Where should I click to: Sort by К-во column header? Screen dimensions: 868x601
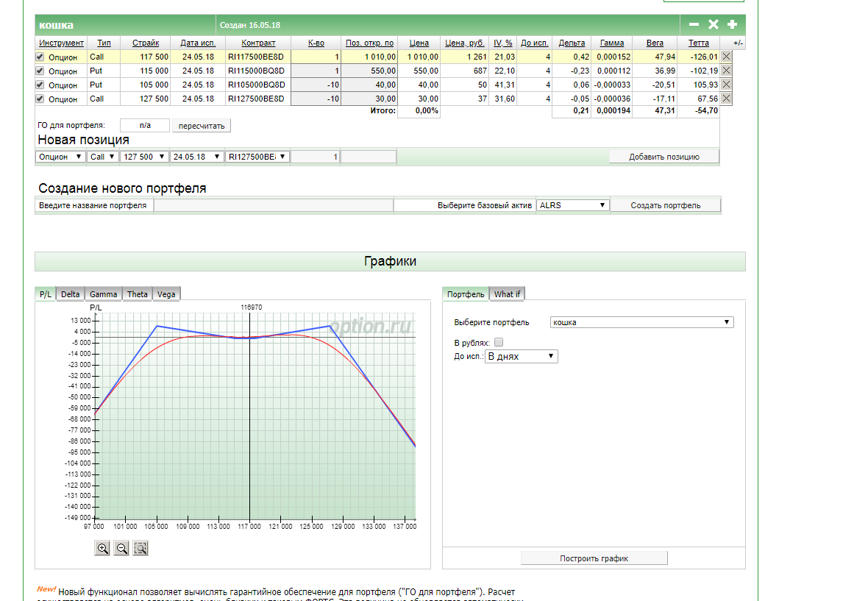point(316,43)
